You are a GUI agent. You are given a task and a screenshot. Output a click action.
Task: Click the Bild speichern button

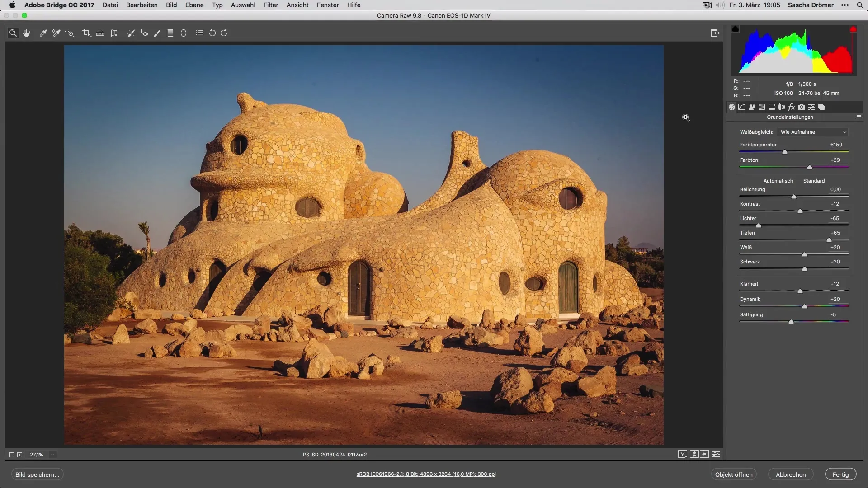coord(38,474)
